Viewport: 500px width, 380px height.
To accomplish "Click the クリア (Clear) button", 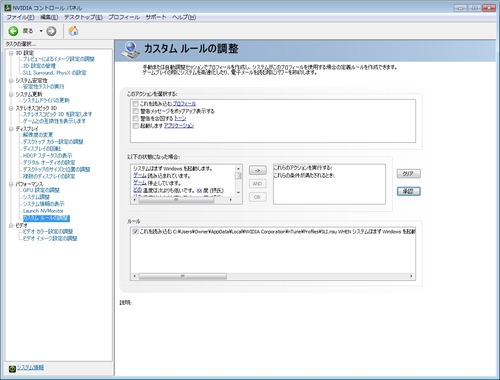I will (409, 174).
